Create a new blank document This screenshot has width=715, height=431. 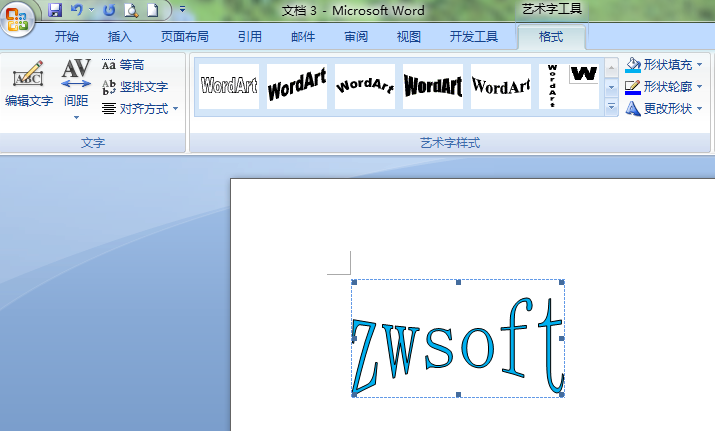pos(152,10)
